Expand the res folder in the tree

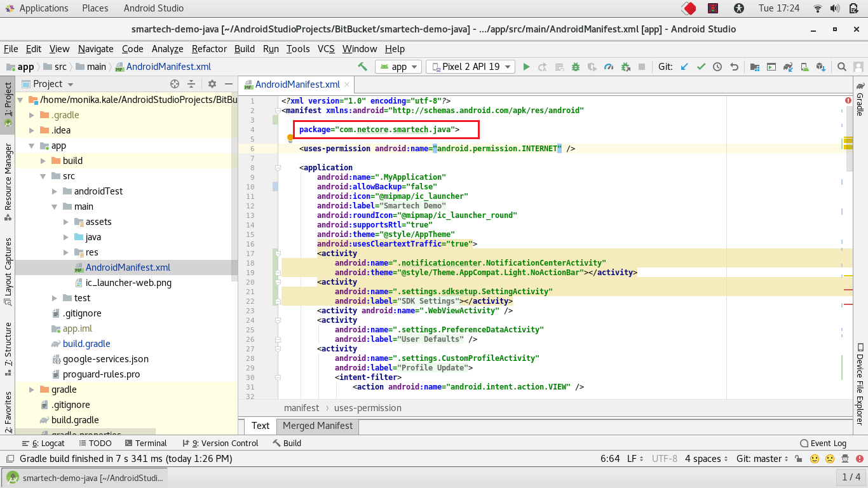65,252
